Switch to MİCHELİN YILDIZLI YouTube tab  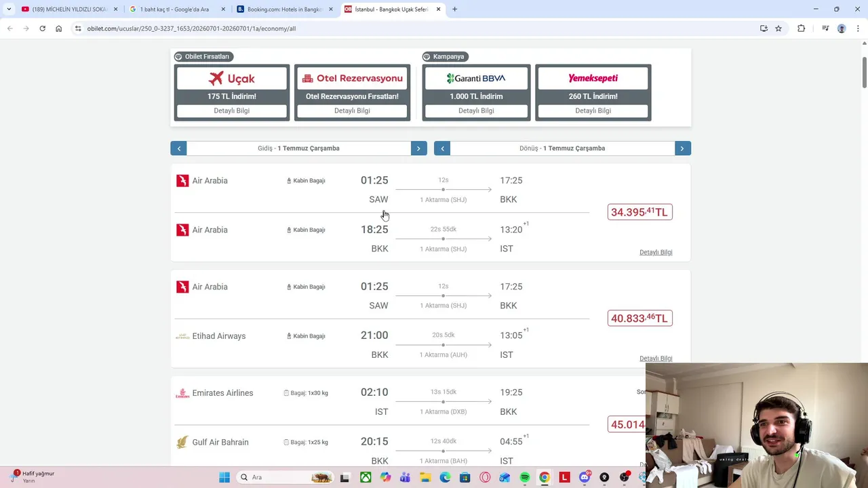pos(69,9)
